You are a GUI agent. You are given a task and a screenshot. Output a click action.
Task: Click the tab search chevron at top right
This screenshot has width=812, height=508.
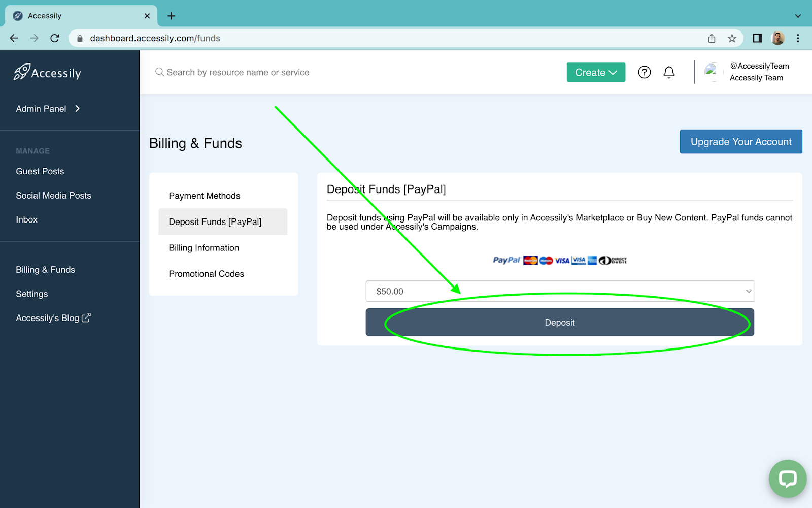[x=798, y=16]
